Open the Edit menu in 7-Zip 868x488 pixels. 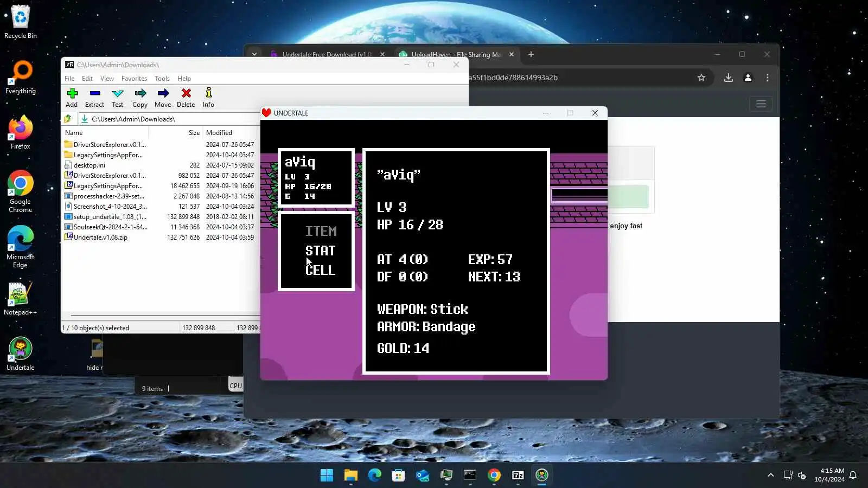coord(87,79)
